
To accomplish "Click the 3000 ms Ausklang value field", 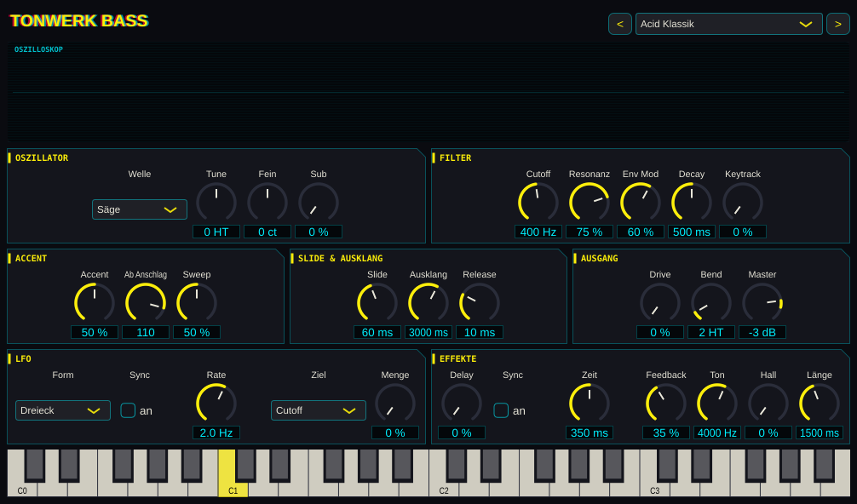I will pos(428,333).
